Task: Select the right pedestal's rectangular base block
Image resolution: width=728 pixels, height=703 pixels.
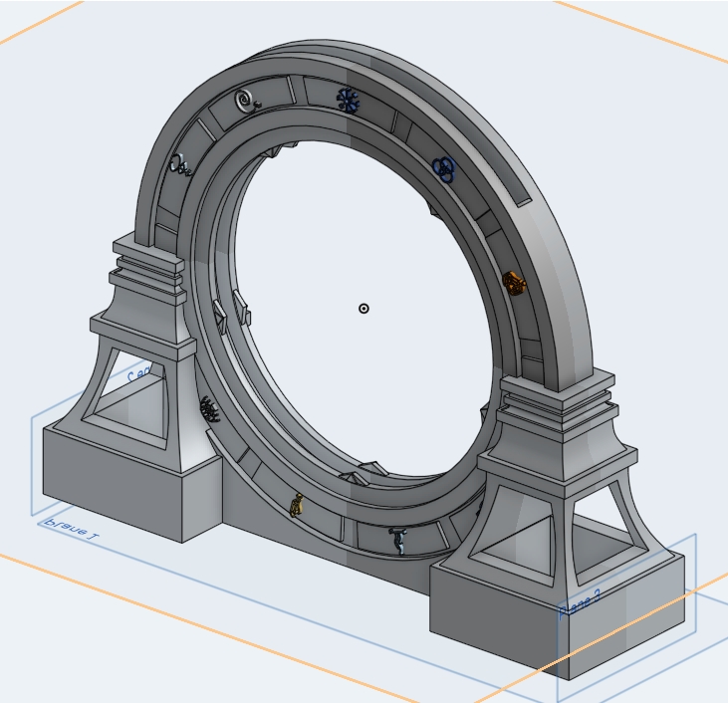Action: point(557,615)
